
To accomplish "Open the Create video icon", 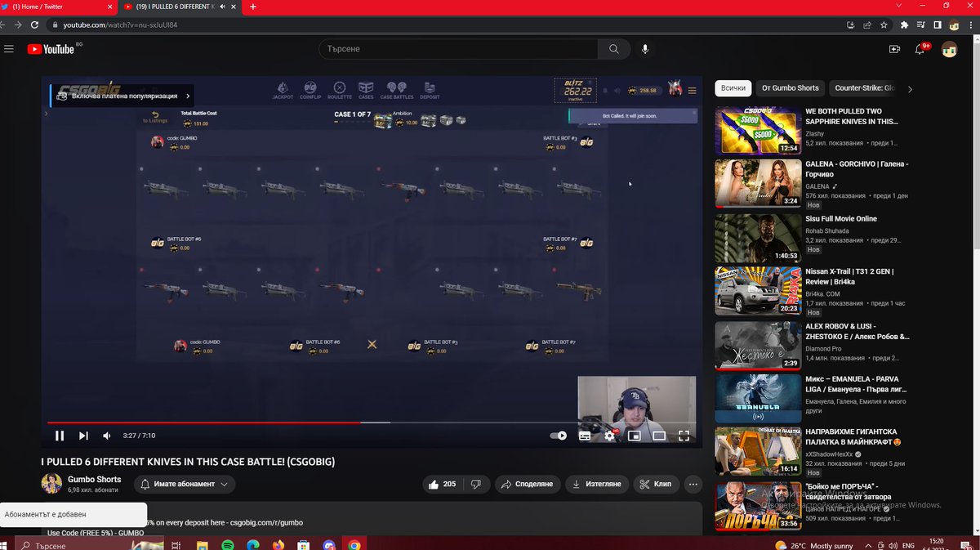I will click(x=894, y=49).
